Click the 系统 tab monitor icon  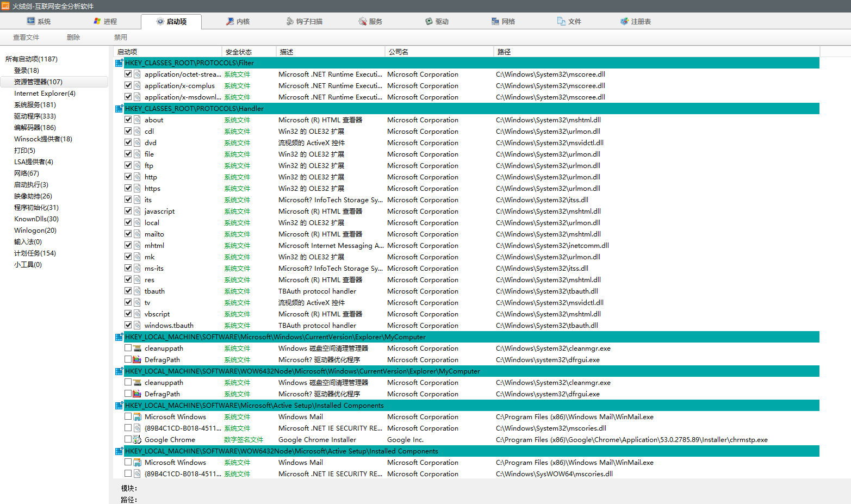point(31,21)
